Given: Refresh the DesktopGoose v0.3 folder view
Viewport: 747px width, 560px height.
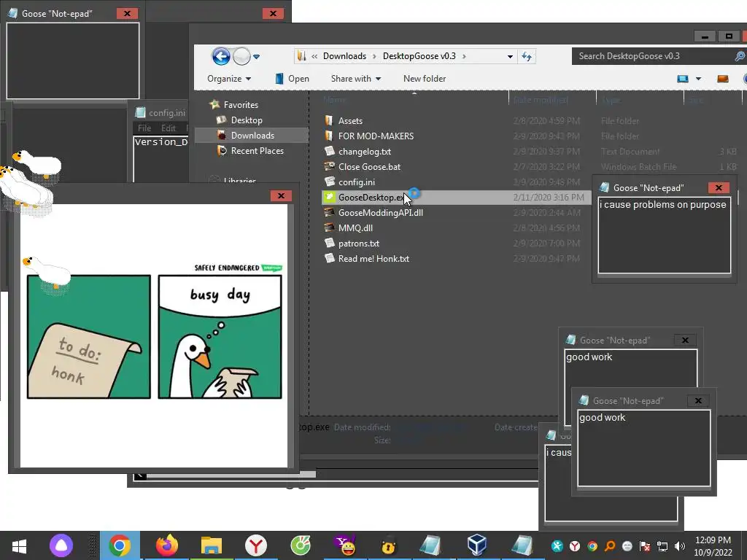Looking at the screenshot, I should [527, 56].
